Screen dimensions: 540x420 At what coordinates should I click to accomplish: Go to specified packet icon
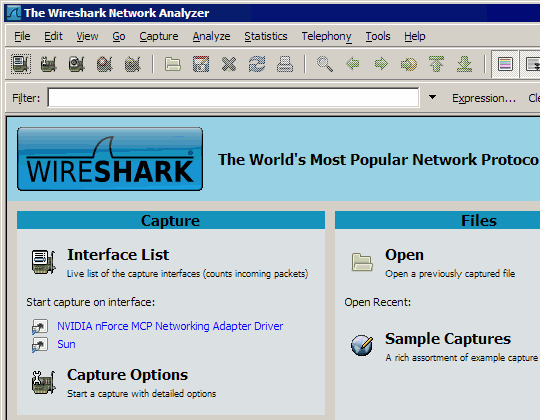(x=409, y=64)
